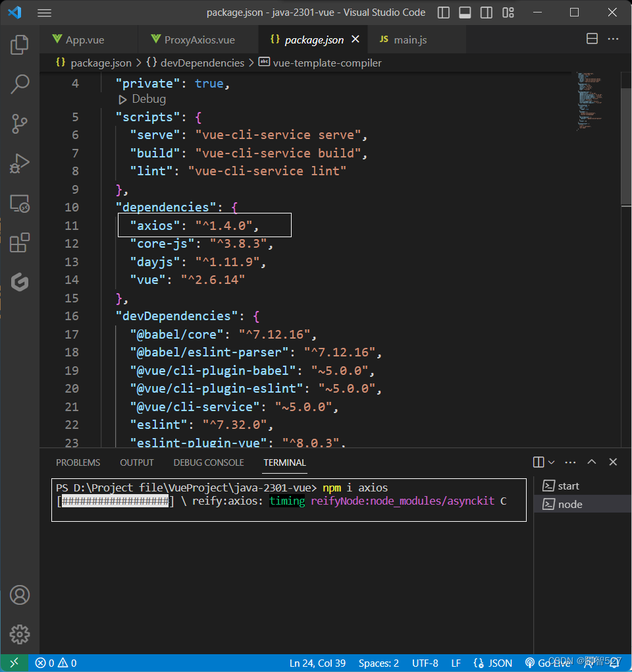Open terminal panel More Actions ellipsis
Image resolution: width=632 pixels, height=672 pixels.
point(570,462)
